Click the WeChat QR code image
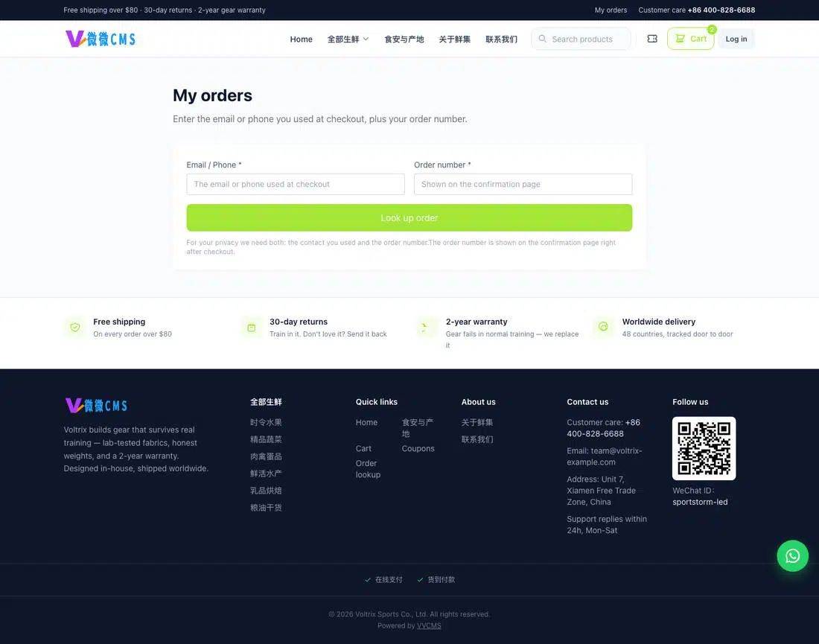The height and width of the screenshot is (644, 819). pos(704,448)
